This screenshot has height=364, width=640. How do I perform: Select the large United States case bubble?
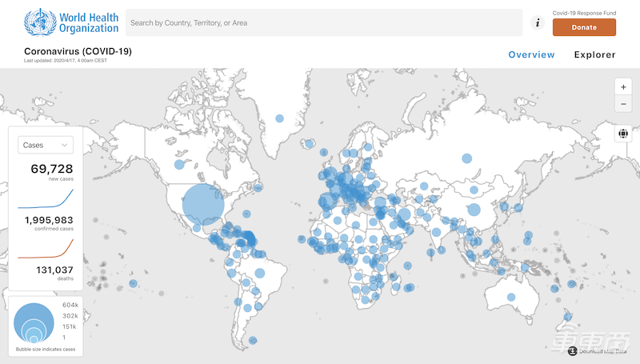click(x=203, y=205)
